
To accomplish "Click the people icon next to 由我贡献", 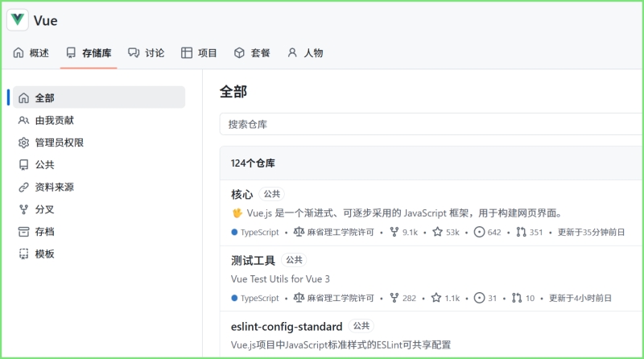I will 24,121.
